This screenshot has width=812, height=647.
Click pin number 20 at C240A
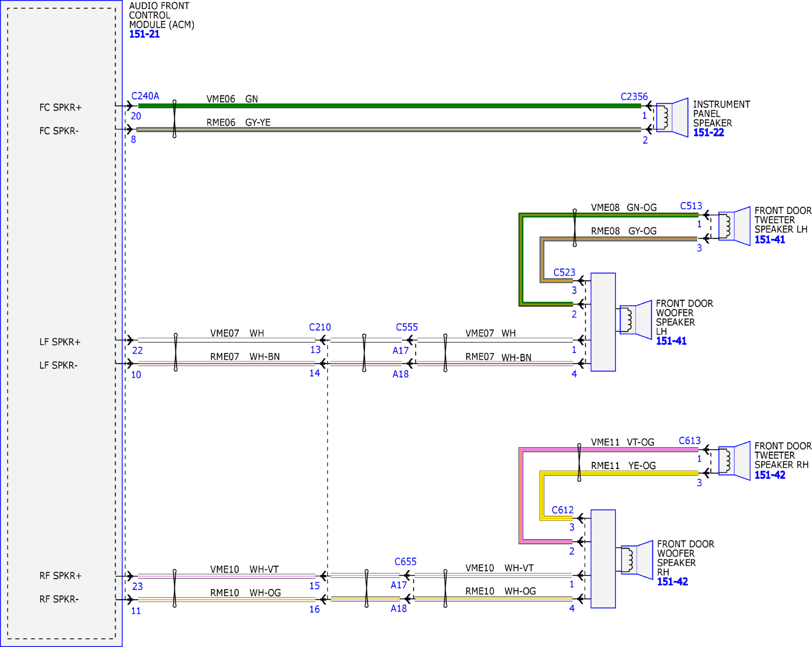tap(136, 116)
